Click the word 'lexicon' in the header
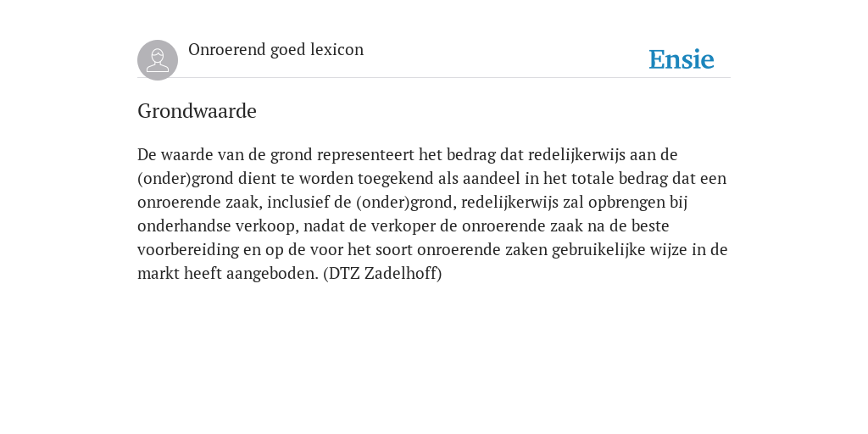Image resolution: width=868 pixels, height=434 pixels. [337, 50]
